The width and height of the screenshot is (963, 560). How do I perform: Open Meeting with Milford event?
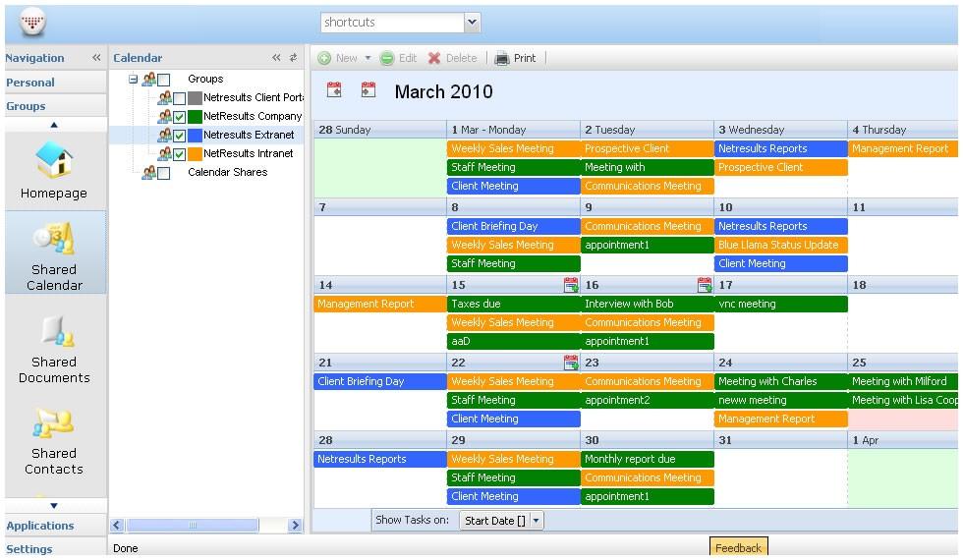tap(903, 381)
